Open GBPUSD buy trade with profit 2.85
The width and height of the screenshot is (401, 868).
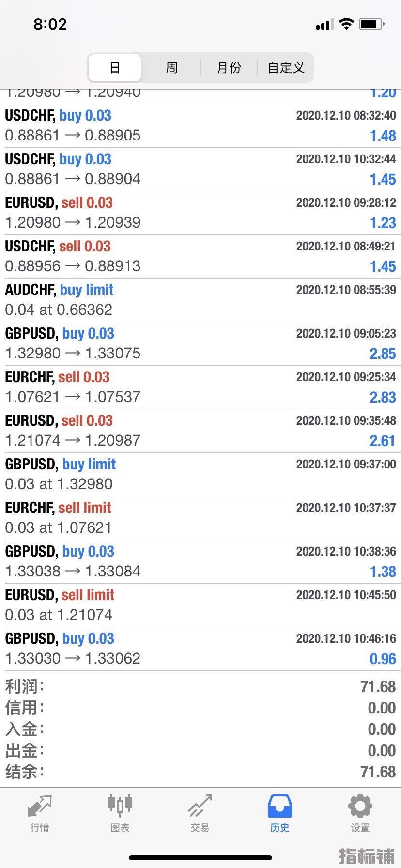(200, 344)
